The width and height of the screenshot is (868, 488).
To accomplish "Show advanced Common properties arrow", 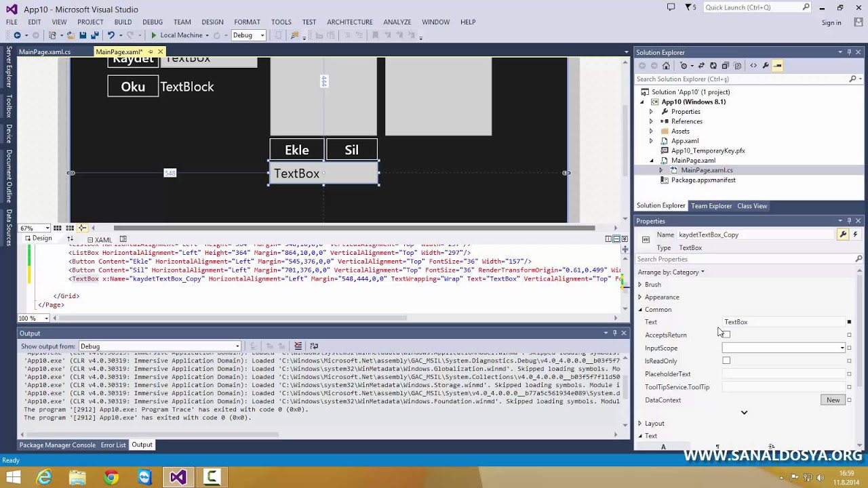I will pos(744,412).
